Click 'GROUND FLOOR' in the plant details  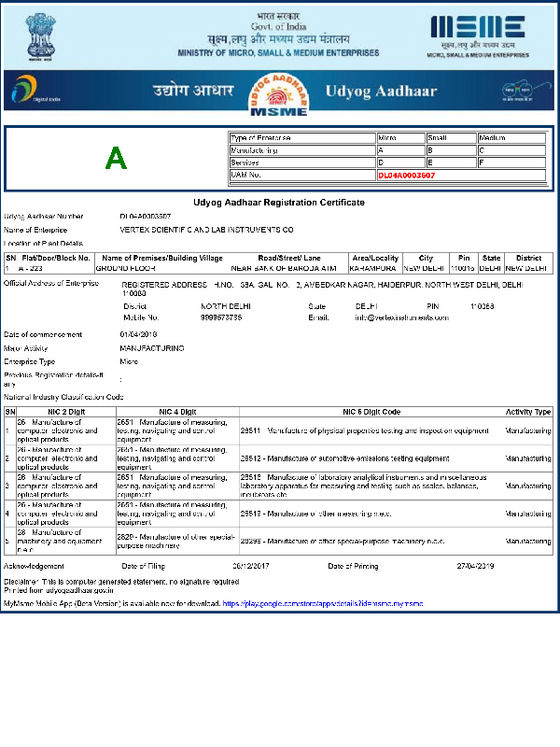click(x=126, y=268)
